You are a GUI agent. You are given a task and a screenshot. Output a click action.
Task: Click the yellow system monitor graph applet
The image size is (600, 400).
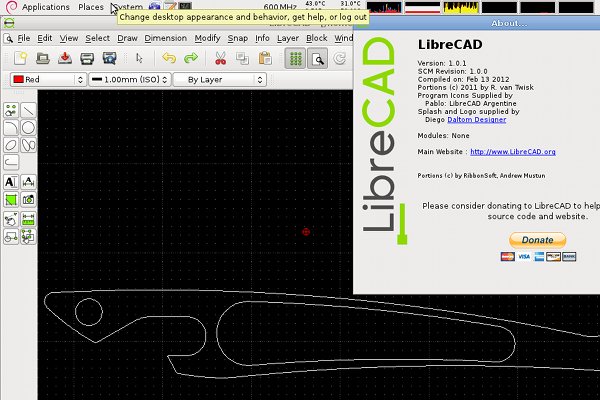(461, 7)
